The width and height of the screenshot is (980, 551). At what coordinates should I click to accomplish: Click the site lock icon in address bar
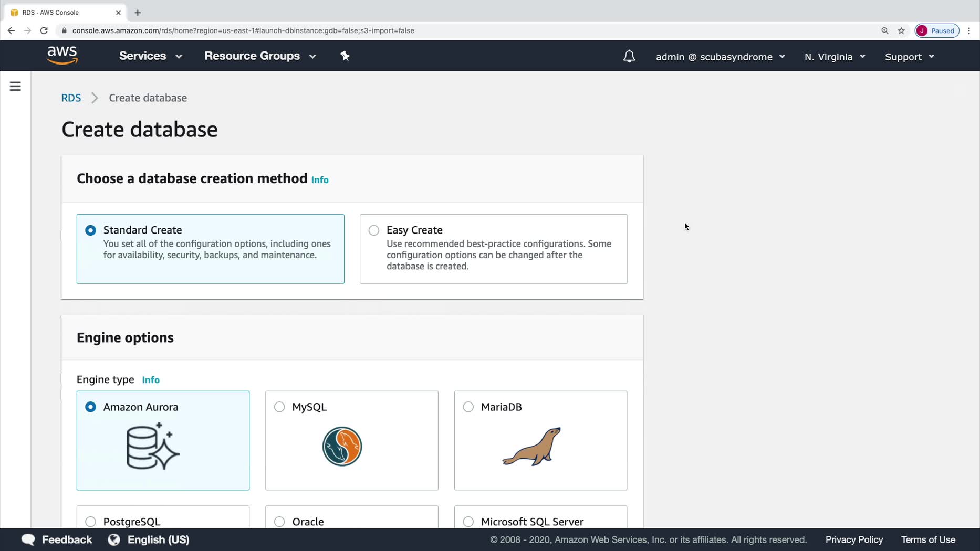pyautogui.click(x=64, y=30)
